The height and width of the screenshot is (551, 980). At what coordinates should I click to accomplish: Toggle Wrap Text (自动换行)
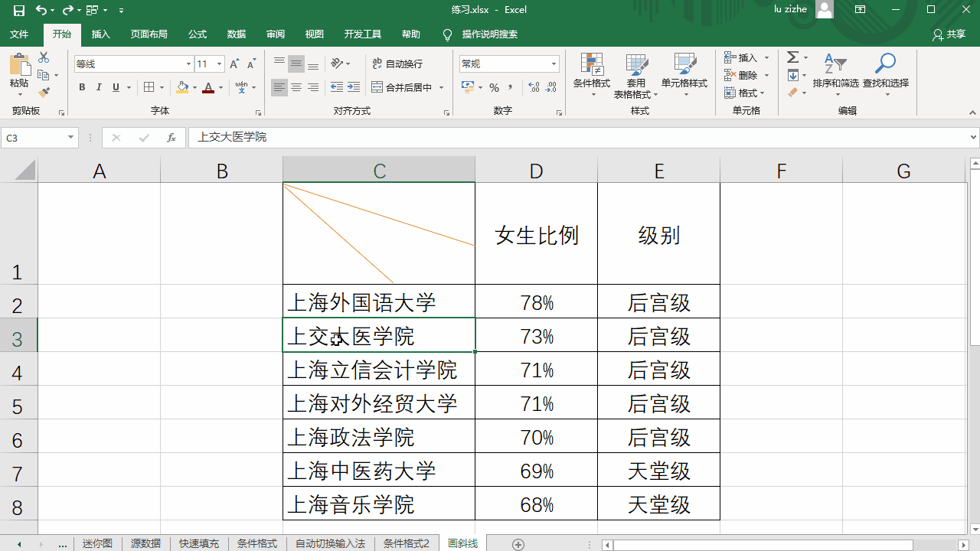click(397, 64)
